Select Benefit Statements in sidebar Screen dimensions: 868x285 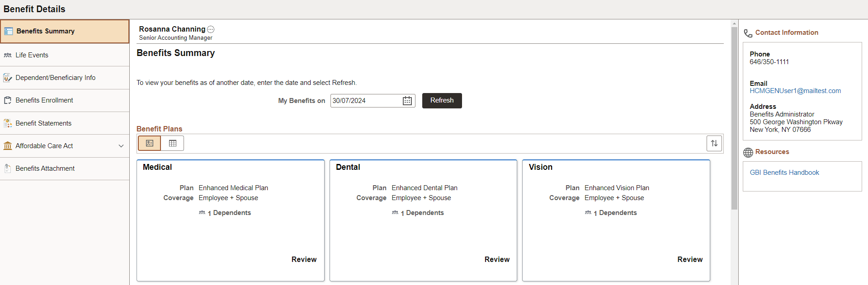click(65, 123)
